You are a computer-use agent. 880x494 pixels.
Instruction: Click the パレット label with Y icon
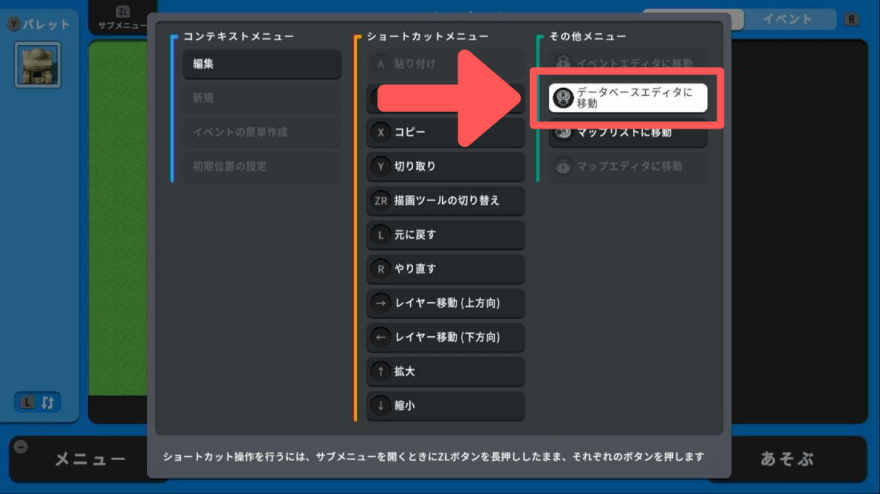tap(39, 25)
